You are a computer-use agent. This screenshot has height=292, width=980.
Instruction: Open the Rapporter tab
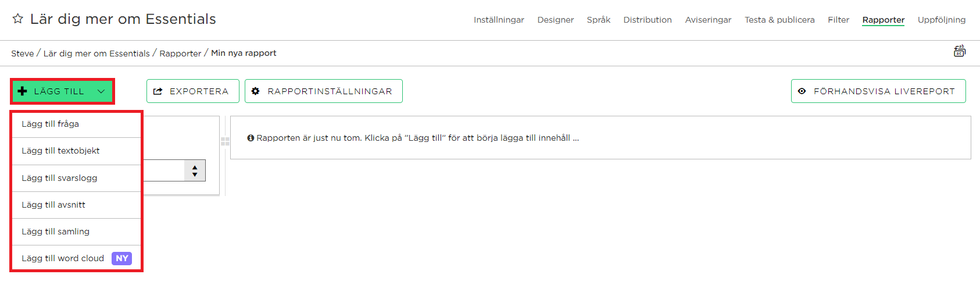tap(884, 20)
